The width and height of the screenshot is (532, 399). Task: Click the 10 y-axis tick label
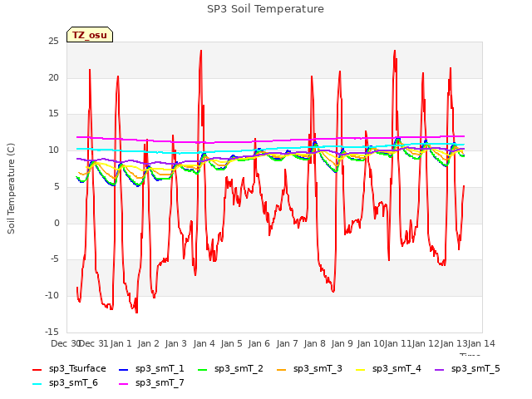[x=53, y=150]
